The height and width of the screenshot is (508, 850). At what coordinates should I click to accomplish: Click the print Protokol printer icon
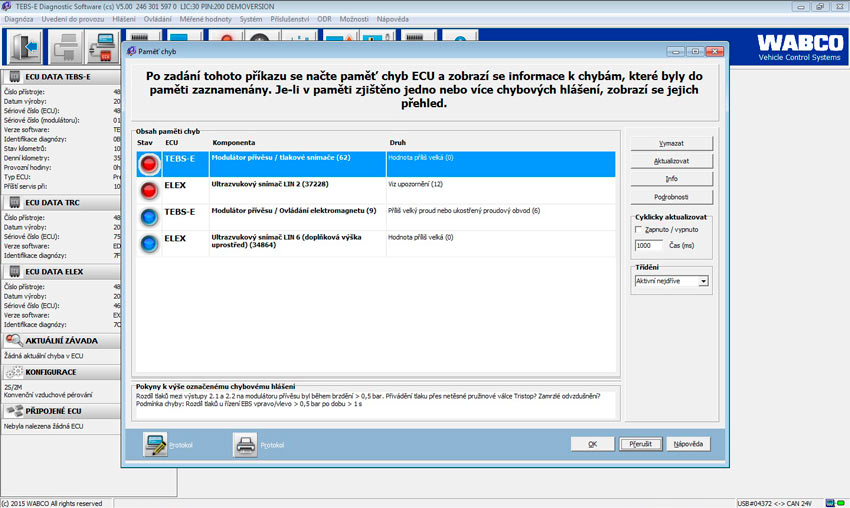click(x=245, y=445)
